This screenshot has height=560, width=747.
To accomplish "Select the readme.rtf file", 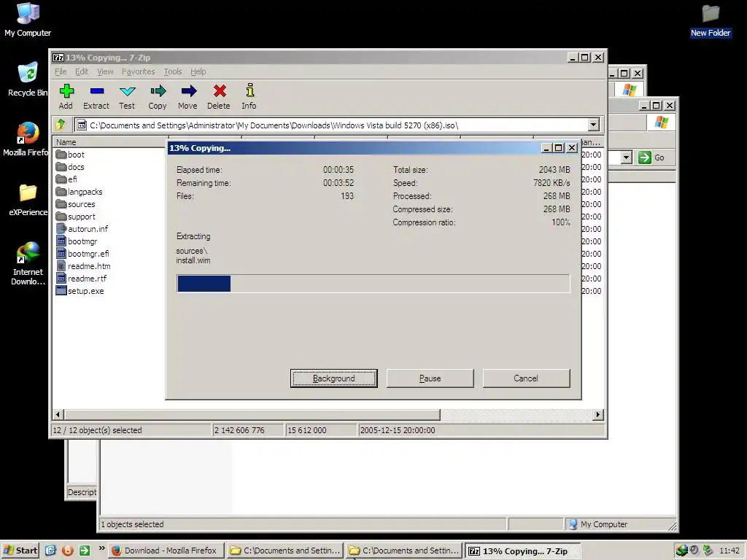I will 81,278.
